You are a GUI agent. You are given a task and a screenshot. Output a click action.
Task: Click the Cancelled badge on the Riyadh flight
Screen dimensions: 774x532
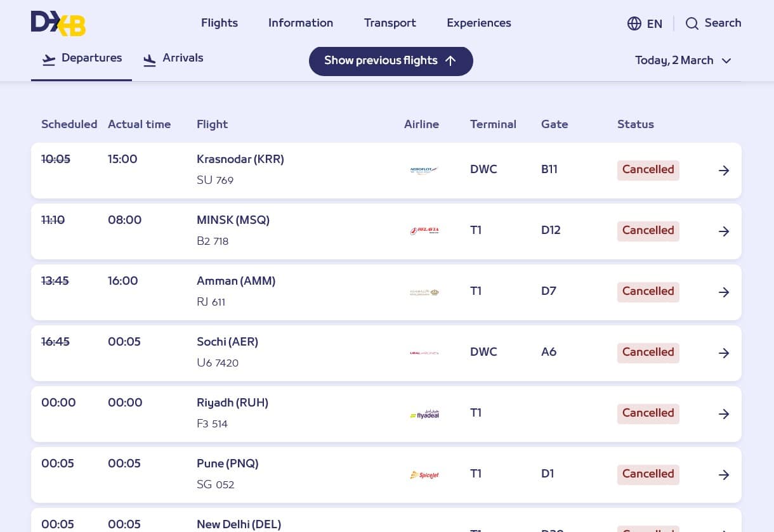[x=648, y=413]
